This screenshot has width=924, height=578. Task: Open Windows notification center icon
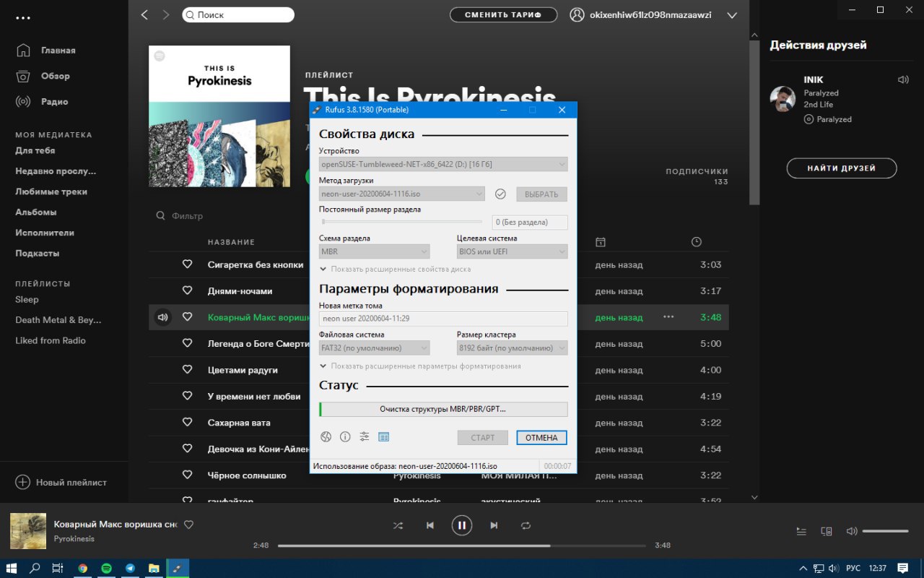(x=902, y=568)
